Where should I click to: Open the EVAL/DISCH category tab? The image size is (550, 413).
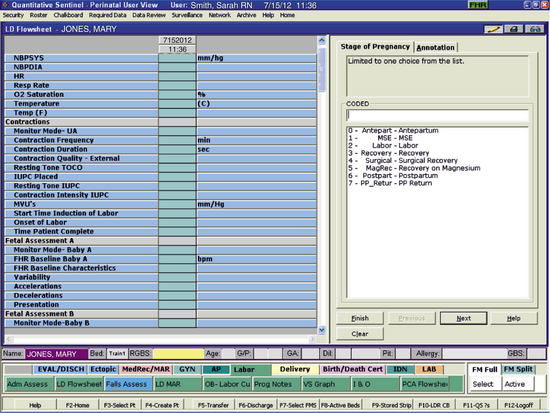61,369
